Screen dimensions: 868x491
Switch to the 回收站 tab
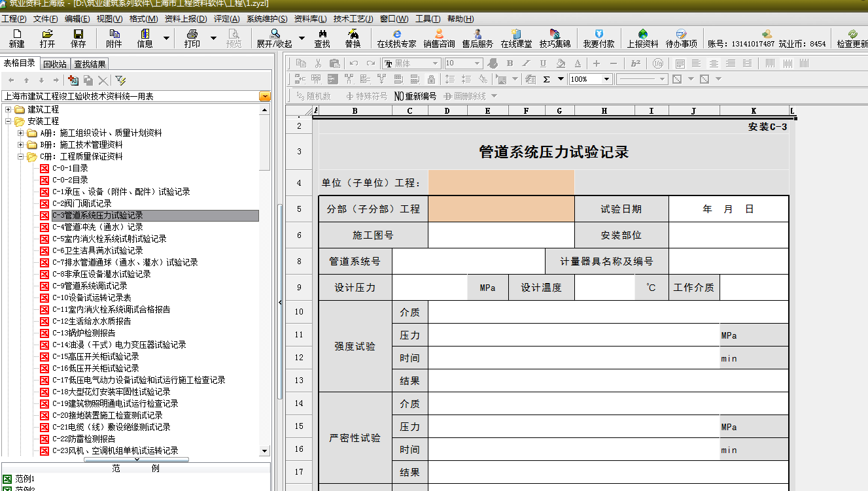[55, 64]
